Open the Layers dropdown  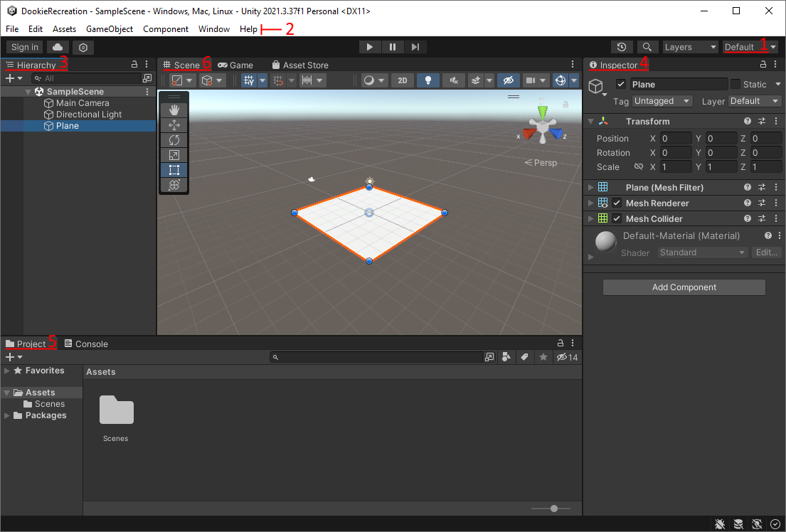690,47
